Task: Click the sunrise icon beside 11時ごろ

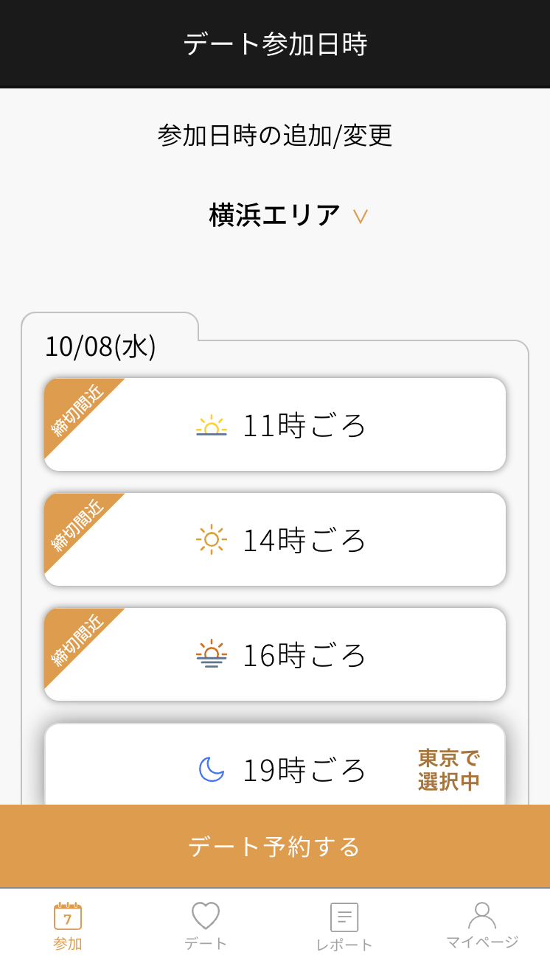Action: point(212,426)
